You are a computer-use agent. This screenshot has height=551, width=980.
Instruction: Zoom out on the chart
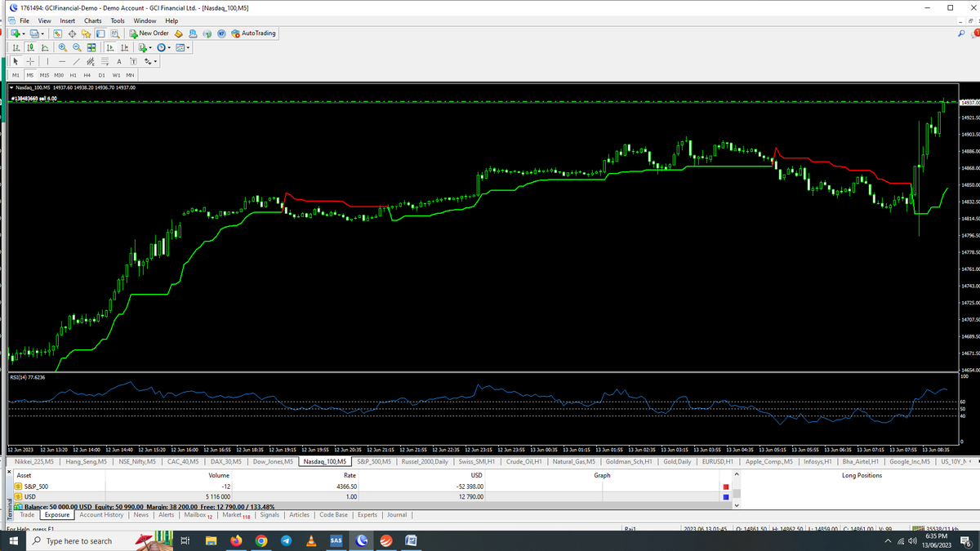[77, 47]
